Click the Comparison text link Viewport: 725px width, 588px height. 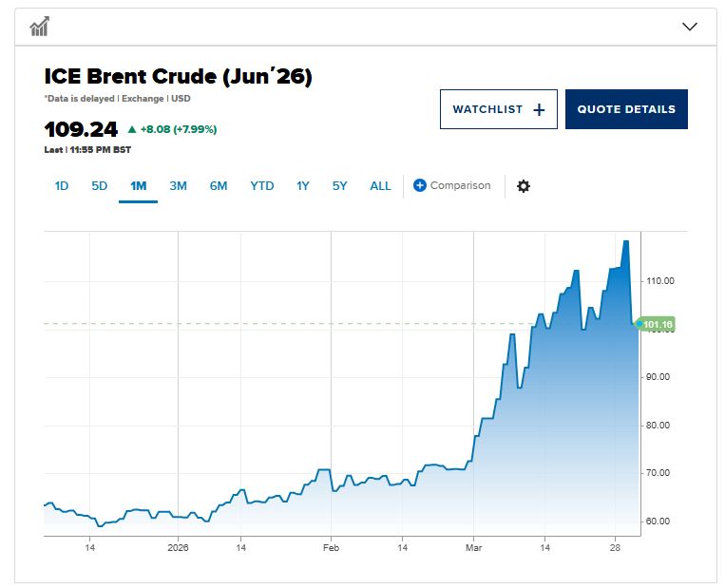pos(460,185)
